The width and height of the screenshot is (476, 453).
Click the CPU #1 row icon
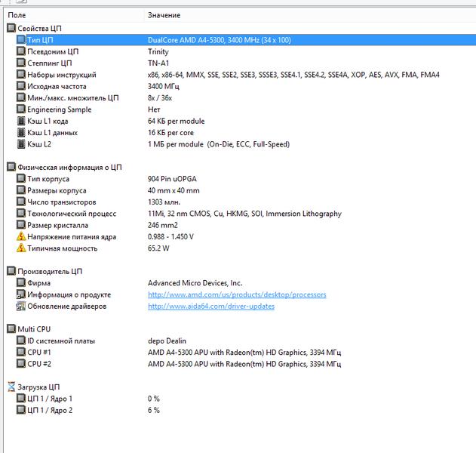point(21,352)
